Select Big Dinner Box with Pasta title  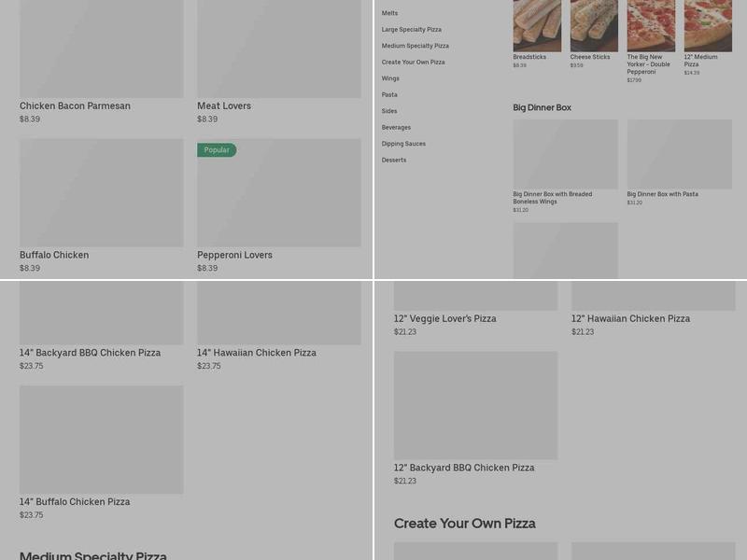[x=662, y=194]
